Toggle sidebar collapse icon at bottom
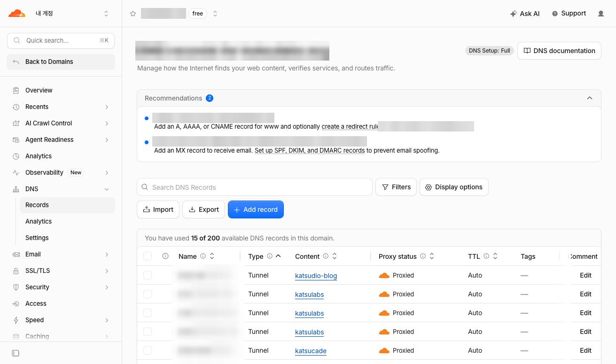The height and width of the screenshot is (364, 616). tap(16, 353)
